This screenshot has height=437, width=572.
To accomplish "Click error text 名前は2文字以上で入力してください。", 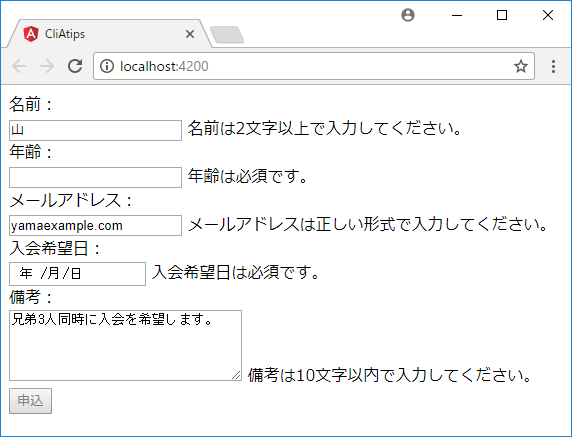I will point(325,128).
